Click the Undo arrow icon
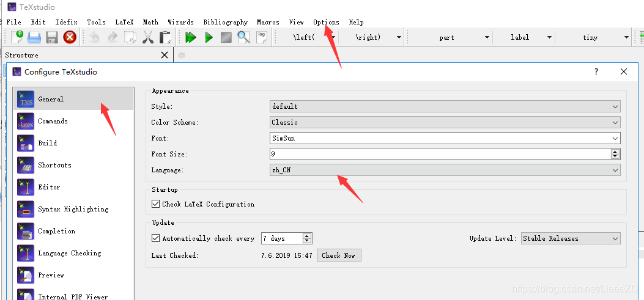 94,37
